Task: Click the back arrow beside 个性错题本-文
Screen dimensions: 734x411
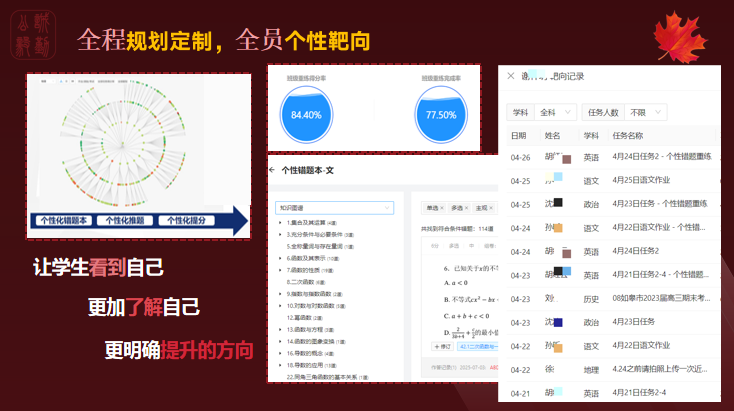Action: pos(272,170)
